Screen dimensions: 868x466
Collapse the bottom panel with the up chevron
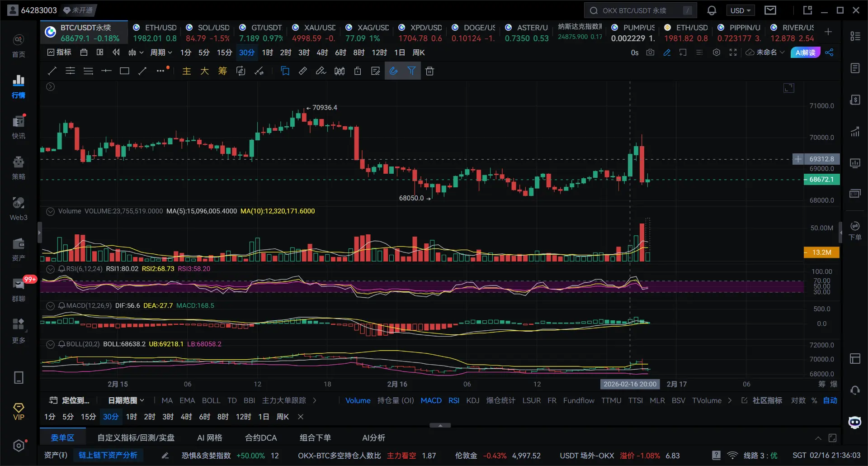[818, 438]
